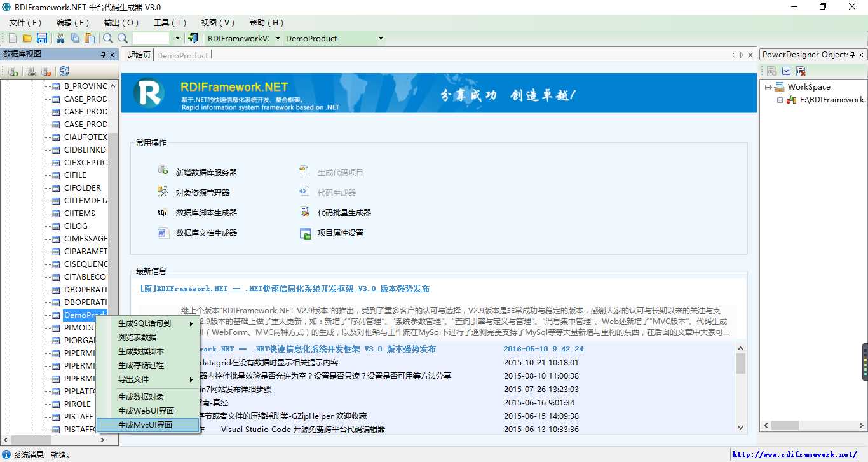The image size is (868, 462).
Task: Expand the E:\RDIFramework tree node
Action: (780, 100)
